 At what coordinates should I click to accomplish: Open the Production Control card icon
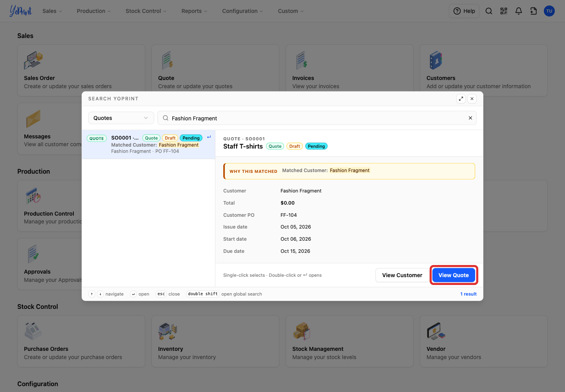33,196
